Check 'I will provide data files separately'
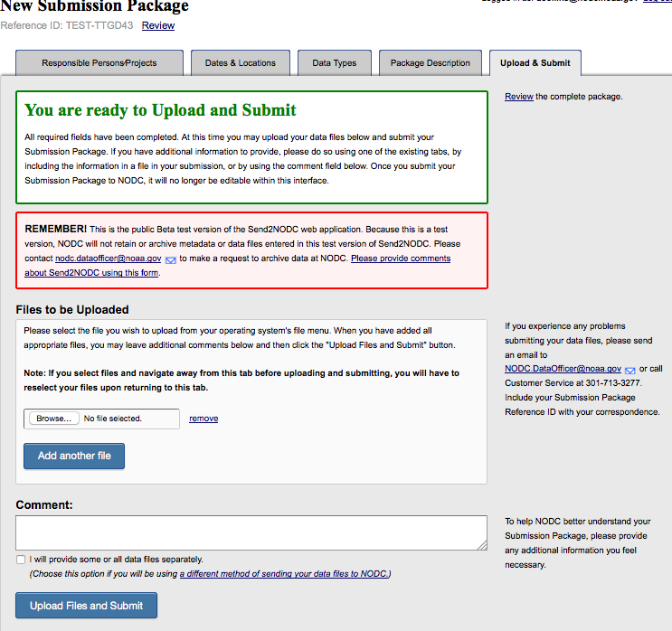672x631 pixels. pyautogui.click(x=21, y=560)
